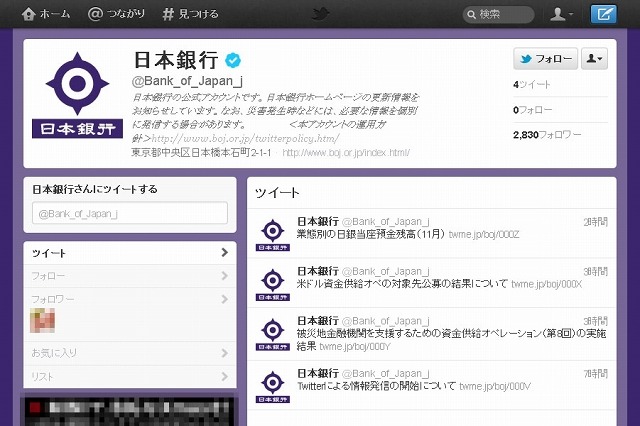Viewport: 640px width, 426px height.
Task: Open リスト (lists) in the sidebar
Action: (130, 377)
